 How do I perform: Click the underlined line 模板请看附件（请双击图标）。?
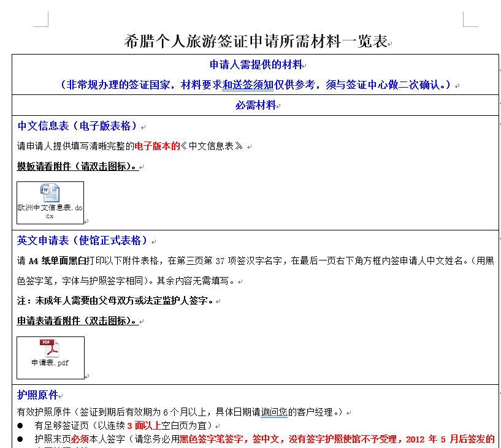(x=78, y=166)
